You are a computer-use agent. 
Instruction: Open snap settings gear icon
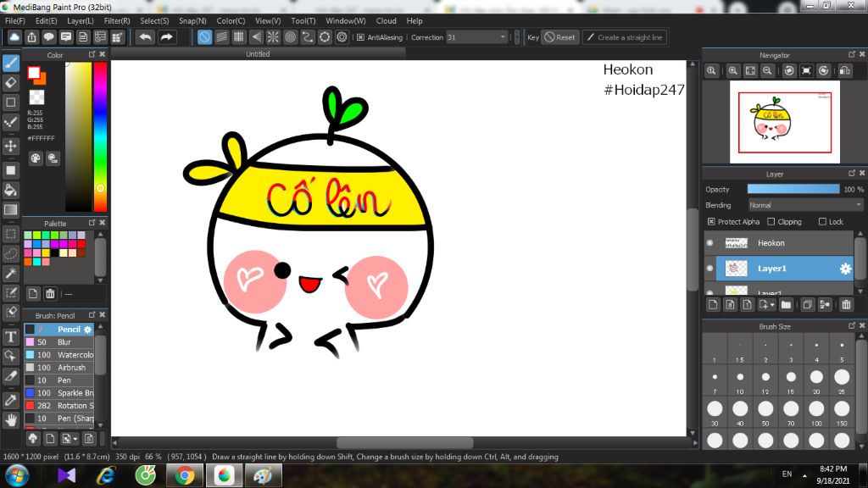point(342,37)
